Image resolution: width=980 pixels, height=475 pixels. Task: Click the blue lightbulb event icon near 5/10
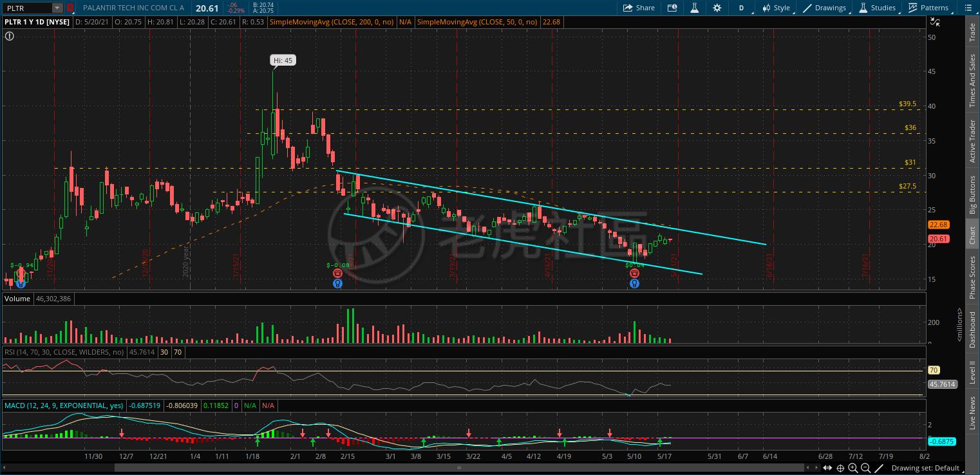634,283
